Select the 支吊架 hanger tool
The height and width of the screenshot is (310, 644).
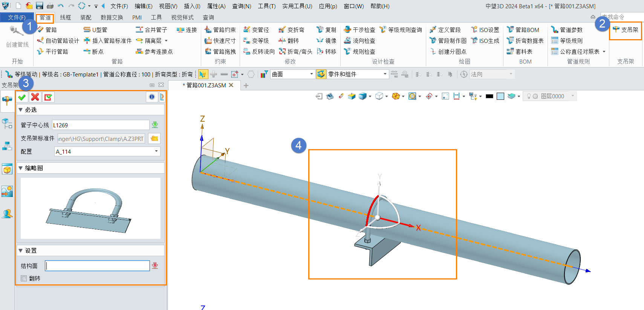625,29
